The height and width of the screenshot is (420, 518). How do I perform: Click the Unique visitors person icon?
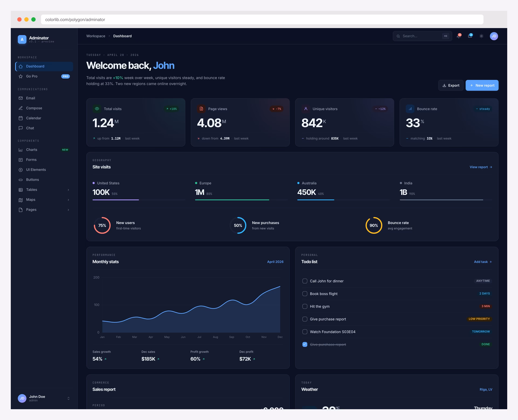306,109
